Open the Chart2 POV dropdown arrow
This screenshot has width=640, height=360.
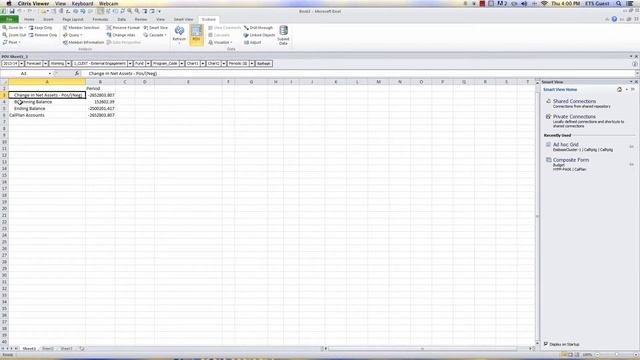[224, 64]
